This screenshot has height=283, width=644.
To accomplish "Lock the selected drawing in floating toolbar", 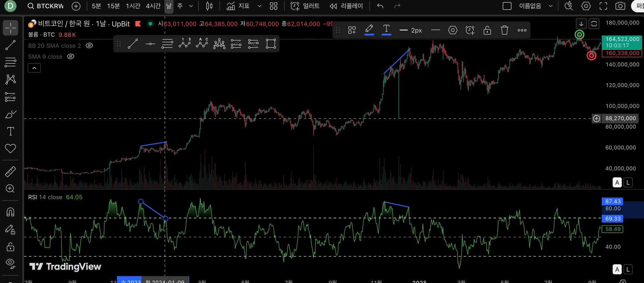I will [x=487, y=30].
